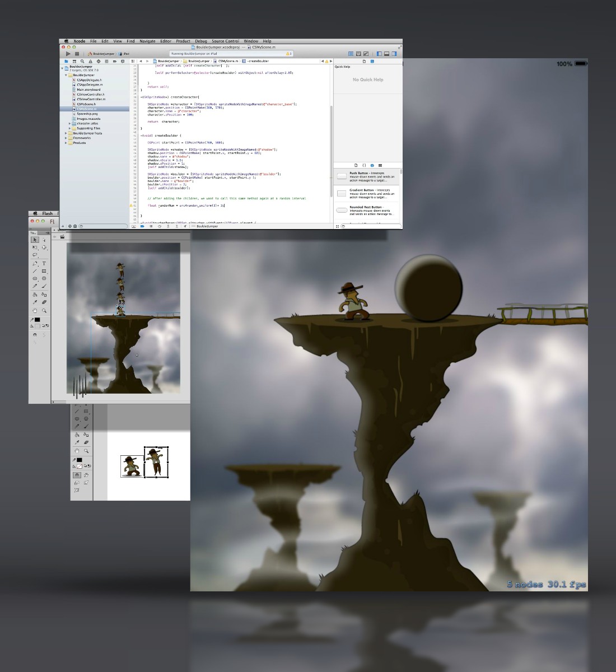Show Code Snippet library braces icon
The height and width of the screenshot is (672, 616).
364,166
